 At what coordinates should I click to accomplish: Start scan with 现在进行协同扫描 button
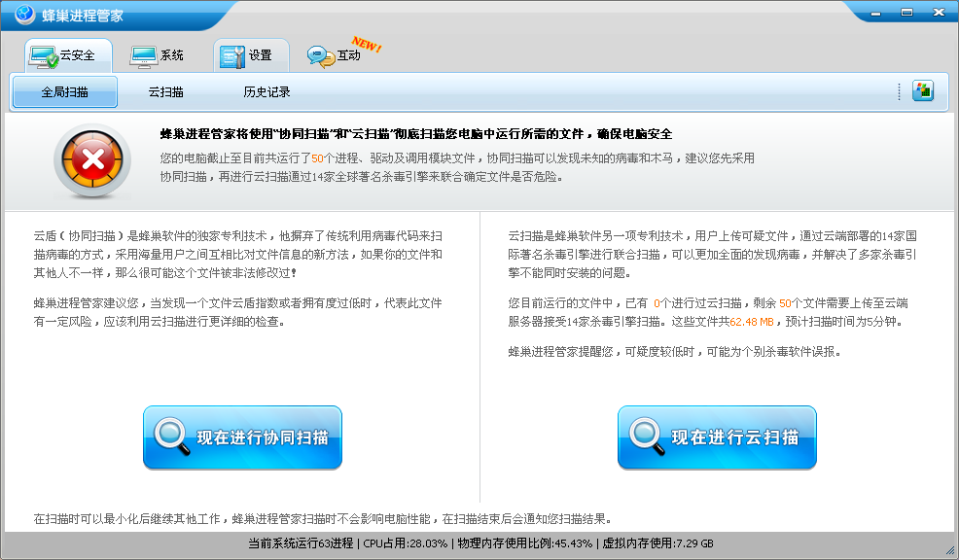point(242,437)
